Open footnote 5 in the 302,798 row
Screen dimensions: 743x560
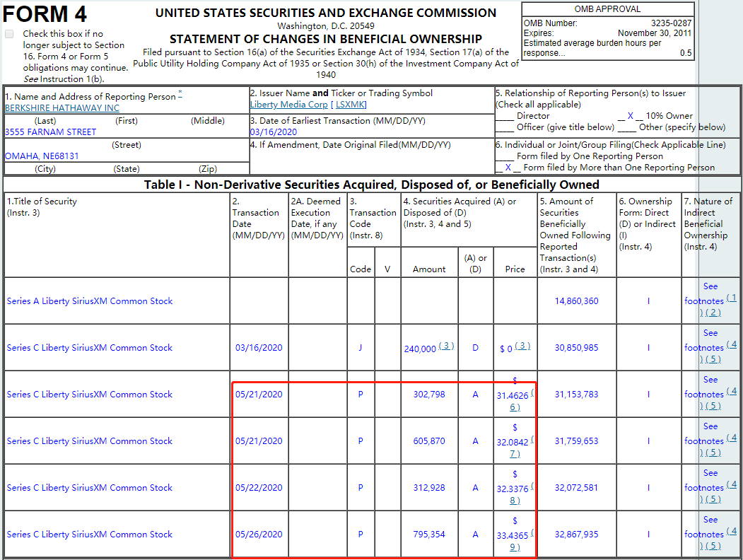pyautogui.click(x=713, y=406)
